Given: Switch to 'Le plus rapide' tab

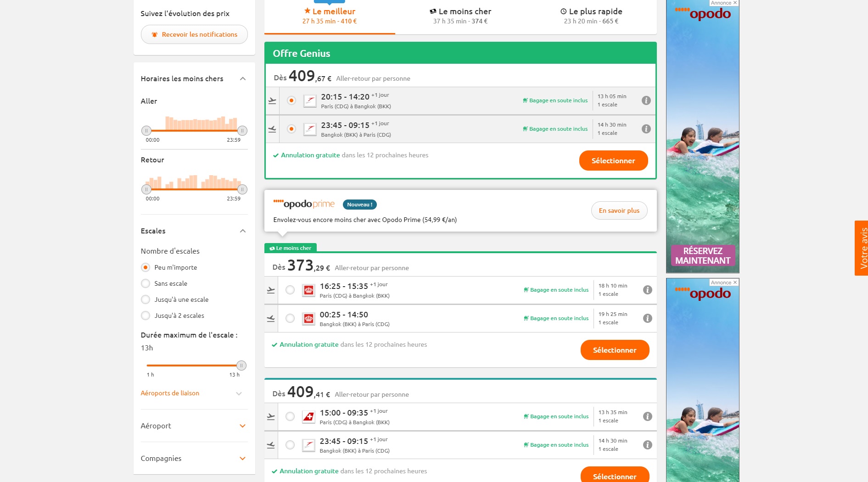Looking at the screenshot, I should 591,16.
